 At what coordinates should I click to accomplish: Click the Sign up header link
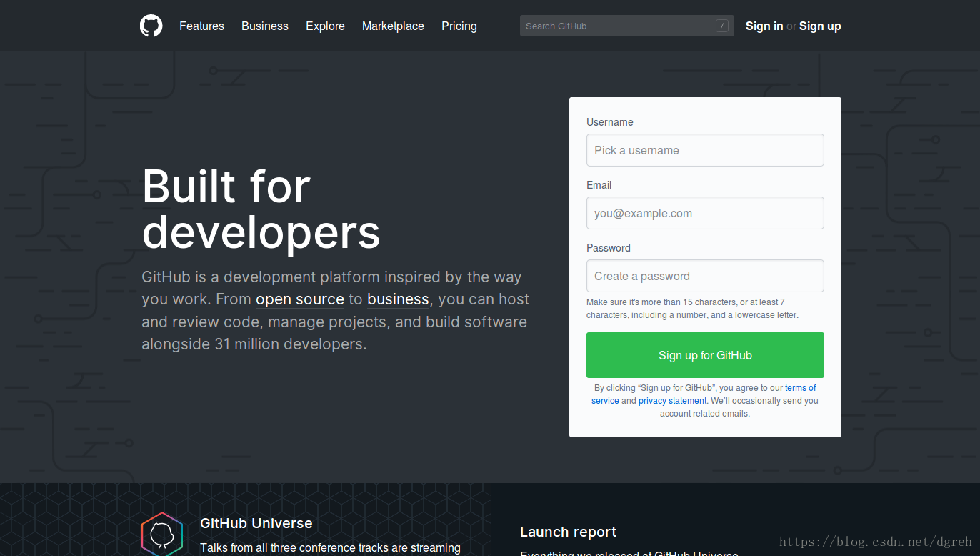[820, 26]
